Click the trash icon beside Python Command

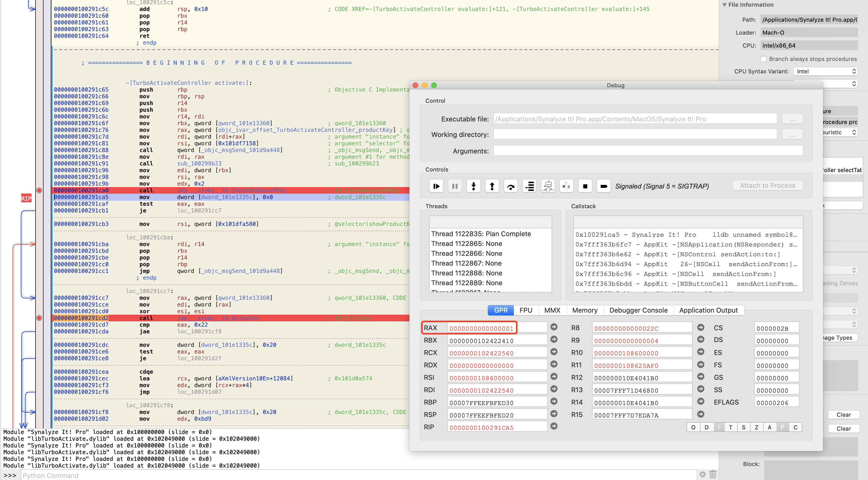[x=713, y=474]
